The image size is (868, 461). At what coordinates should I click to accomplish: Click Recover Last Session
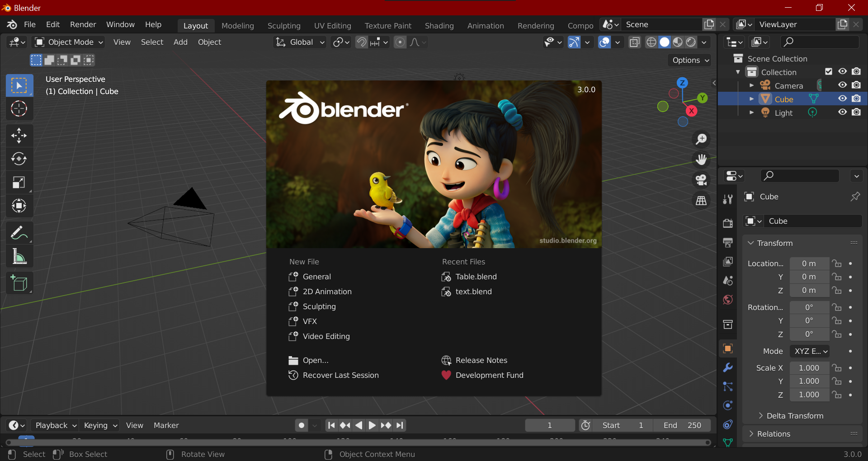click(334, 375)
